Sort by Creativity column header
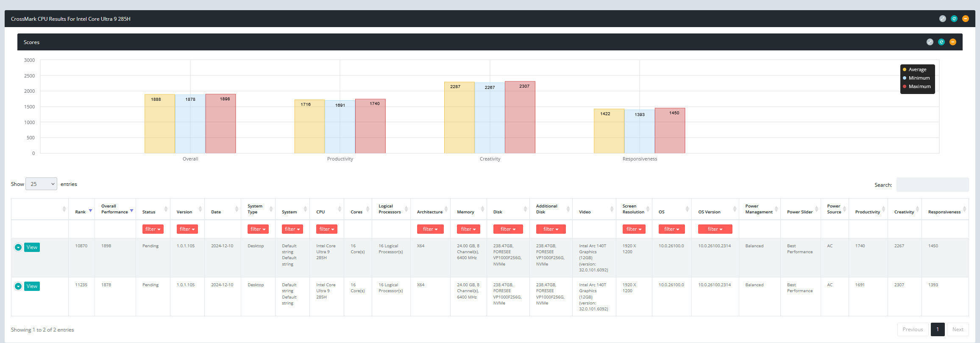The height and width of the screenshot is (343, 980). pos(905,209)
